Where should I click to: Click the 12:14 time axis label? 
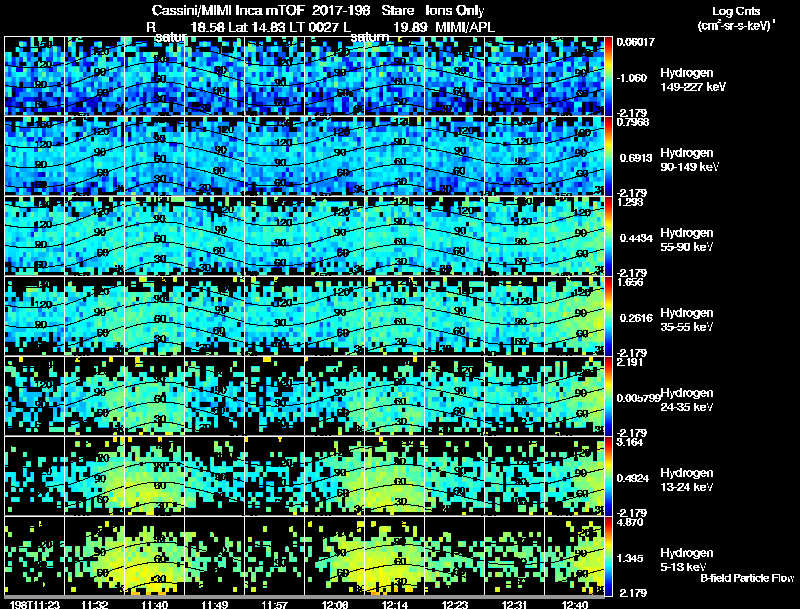tap(395, 604)
